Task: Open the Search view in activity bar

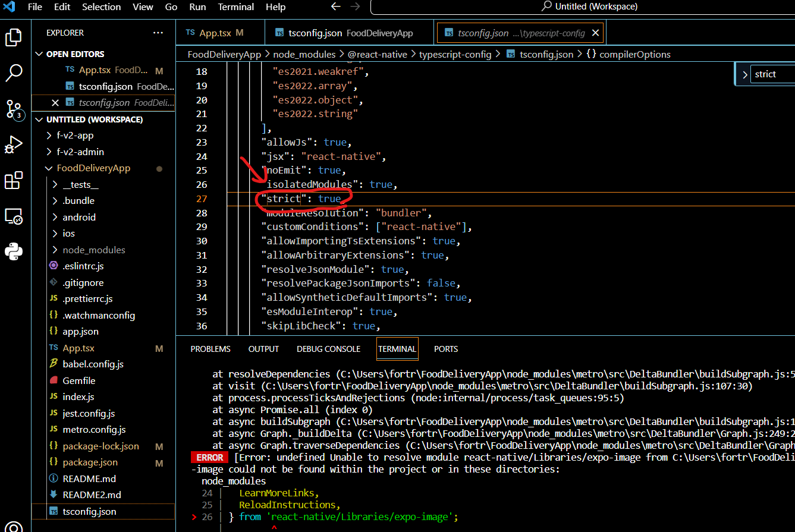Action: click(x=14, y=74)
